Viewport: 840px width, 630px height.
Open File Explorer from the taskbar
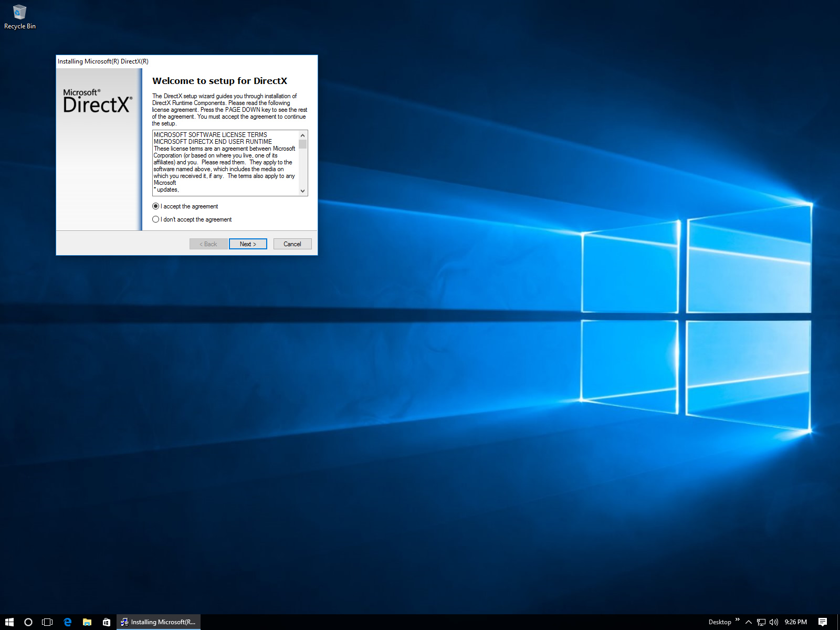tap(87, 622)
